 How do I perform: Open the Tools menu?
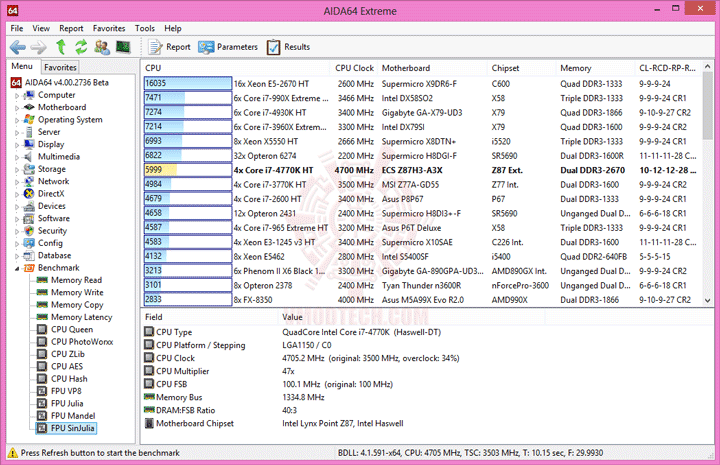(x=145, y=28)
